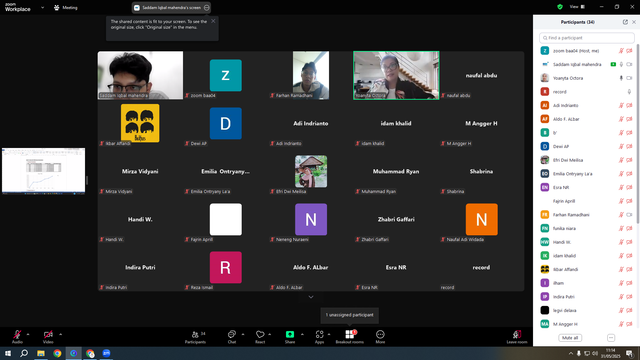640x360 pixels.
Task: Toggle video-off icon for Indira Putri
Action: pyautogui.click(x=629, y=297)
